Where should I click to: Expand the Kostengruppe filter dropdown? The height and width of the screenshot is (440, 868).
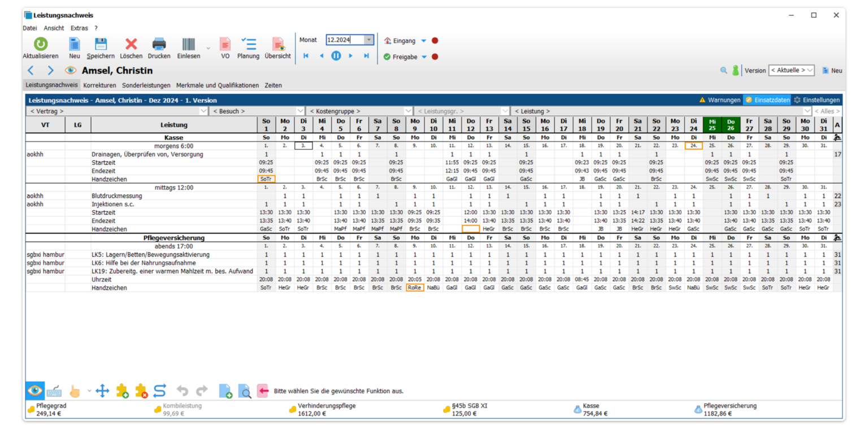(x=359, y=111)
